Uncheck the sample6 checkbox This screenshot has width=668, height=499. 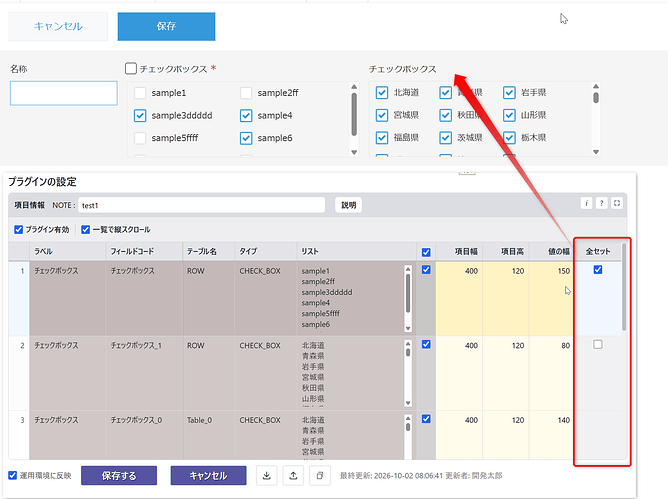coord(246,138)
